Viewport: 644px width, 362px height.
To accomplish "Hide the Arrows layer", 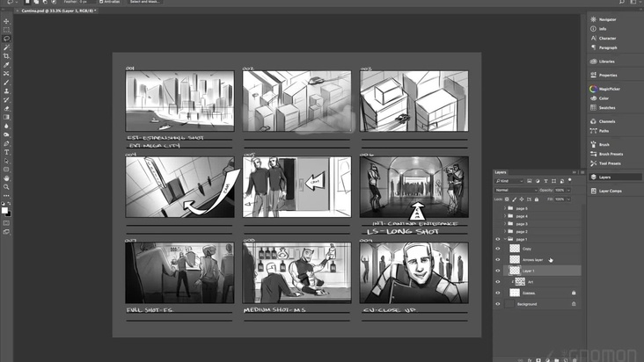I will point(498,259).
